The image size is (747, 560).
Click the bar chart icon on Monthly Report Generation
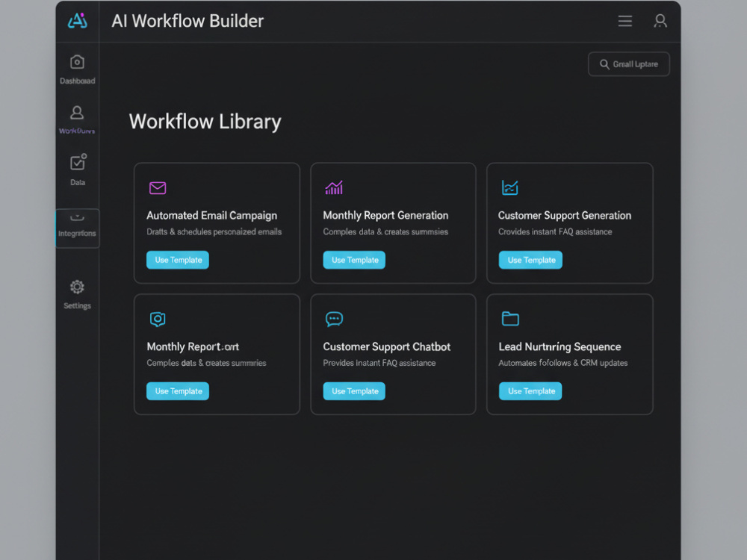point(334,187)
